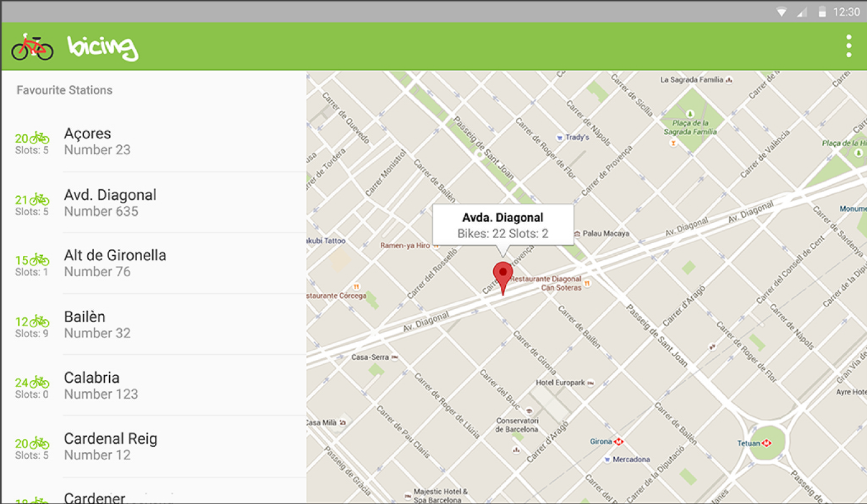Tap the bike icon beside Alt de Gironella
The width and height of the screenshot is (867, 504).
coord(39,260)
